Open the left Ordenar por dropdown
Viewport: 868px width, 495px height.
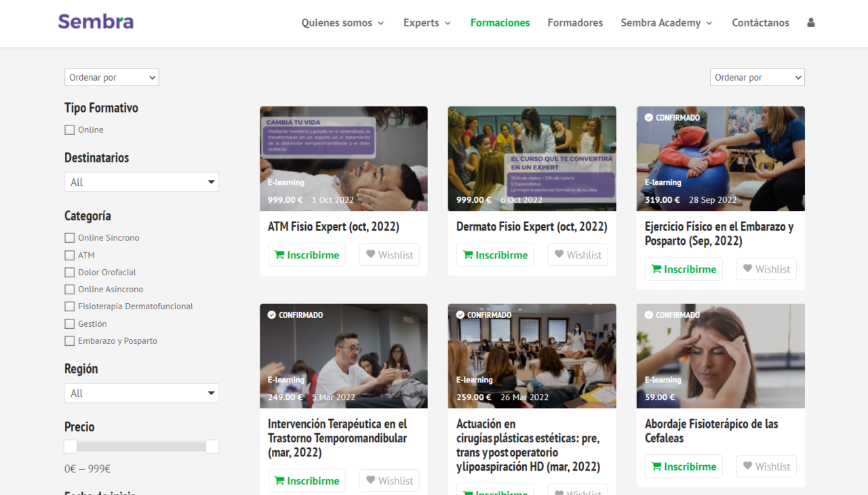[x=111, y=77]
